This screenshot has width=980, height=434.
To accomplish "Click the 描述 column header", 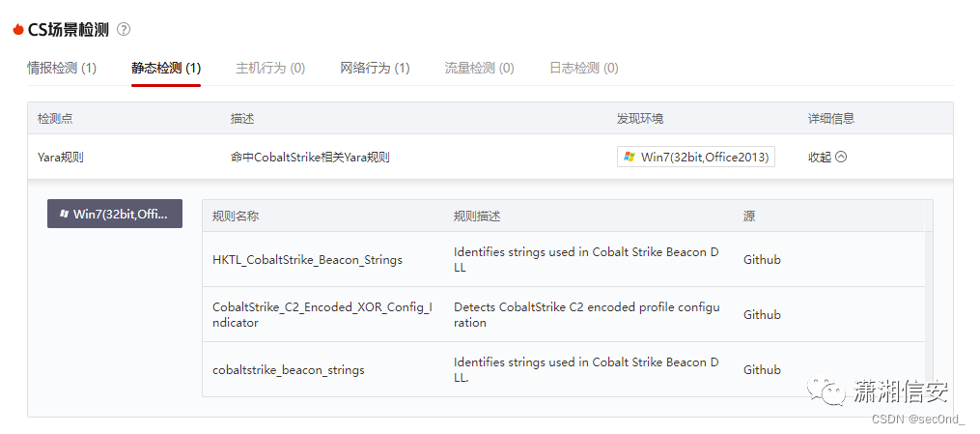I will (242, 118).
